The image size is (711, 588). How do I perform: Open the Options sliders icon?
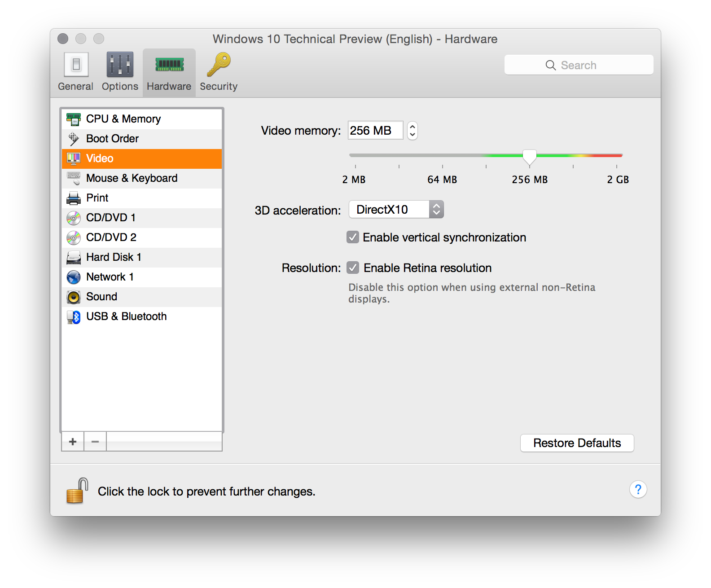[x=120, y=65]
